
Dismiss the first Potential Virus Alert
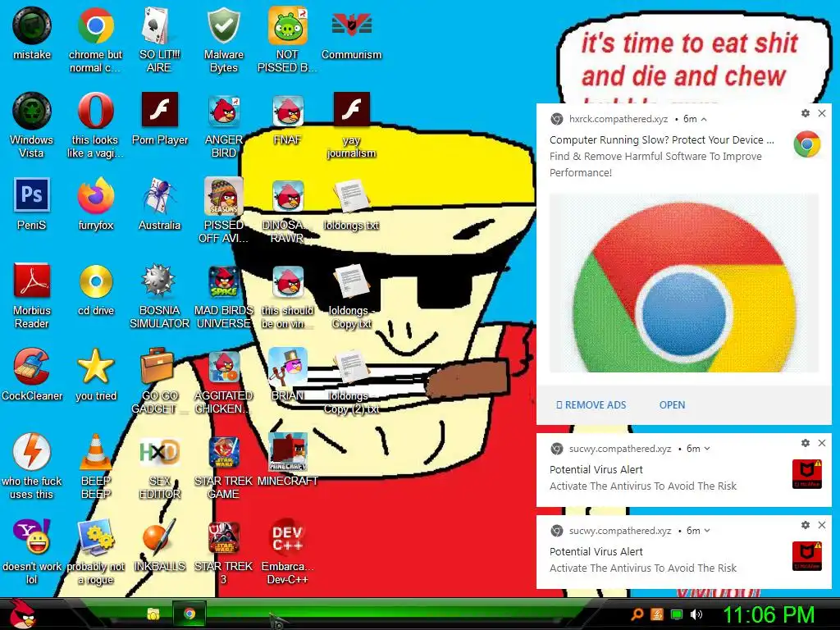tap(822, 442)
